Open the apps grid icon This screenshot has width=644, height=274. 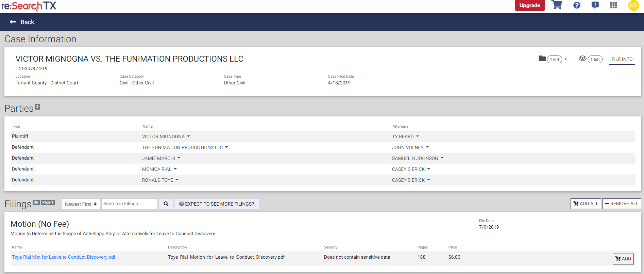(613, 5)
